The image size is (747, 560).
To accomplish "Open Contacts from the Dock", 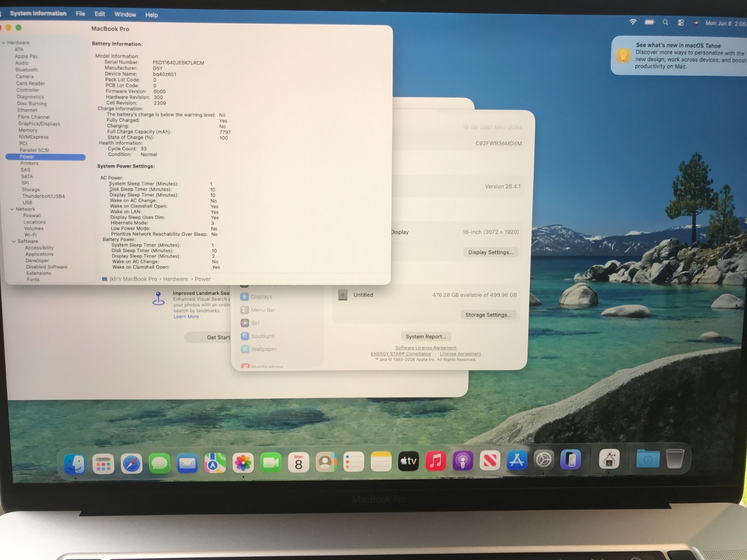I will tap(326, 462).
